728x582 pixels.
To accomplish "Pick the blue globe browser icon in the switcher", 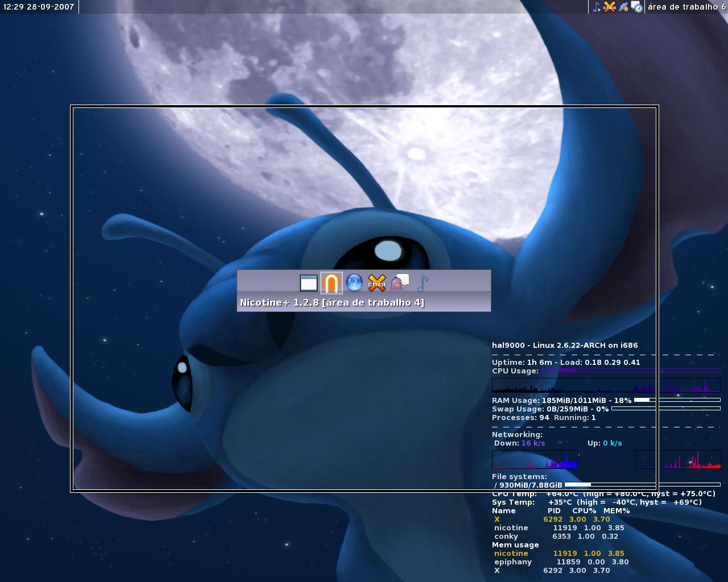I will point(354,282).
